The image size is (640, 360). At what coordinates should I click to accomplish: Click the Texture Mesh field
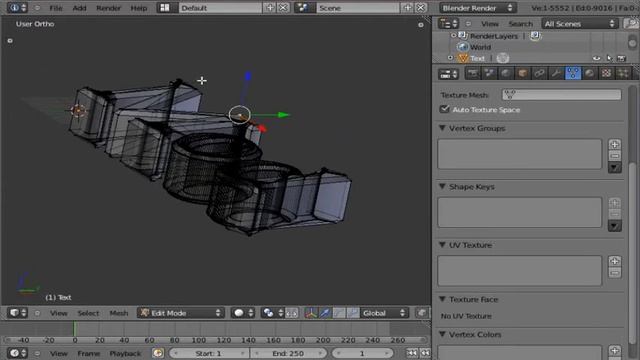point(562,95)
